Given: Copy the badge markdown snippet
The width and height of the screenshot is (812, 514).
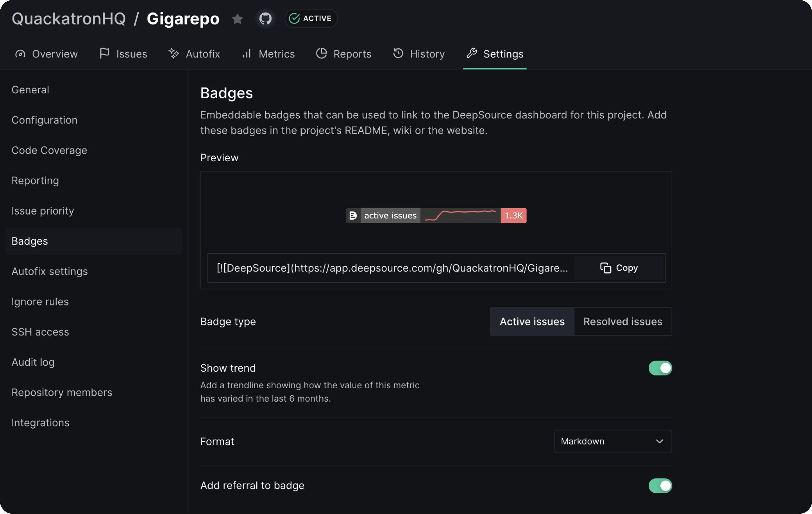Looking at the screenshot, I should point(619,268).
